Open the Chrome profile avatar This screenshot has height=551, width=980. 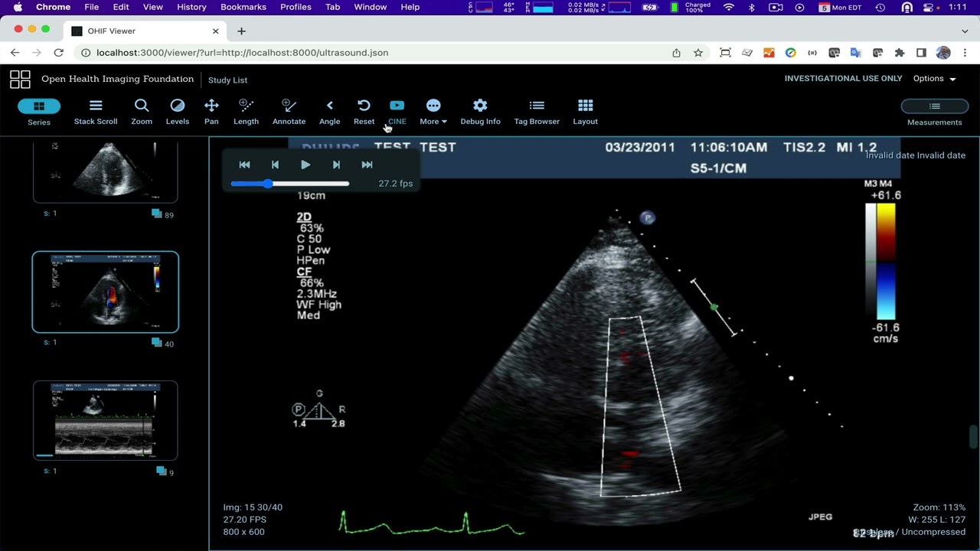point(943,53)
